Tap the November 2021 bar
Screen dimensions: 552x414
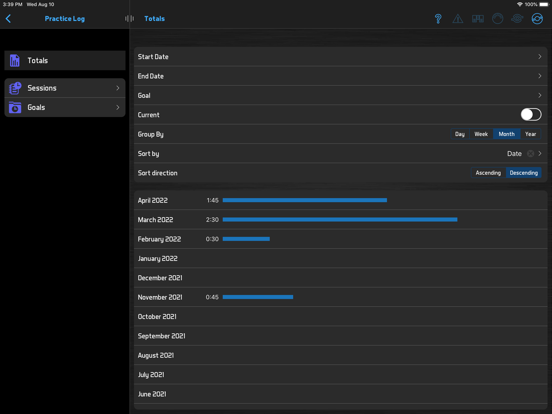tap(258, 297)
